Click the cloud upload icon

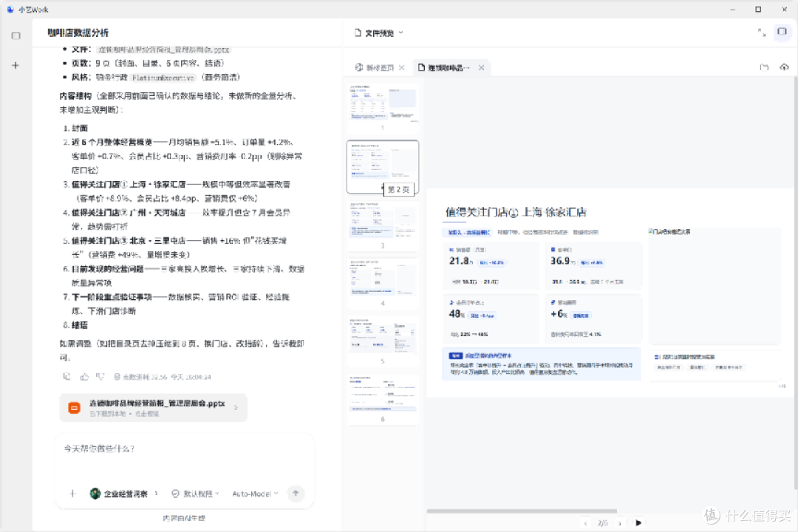click(784, 67)
